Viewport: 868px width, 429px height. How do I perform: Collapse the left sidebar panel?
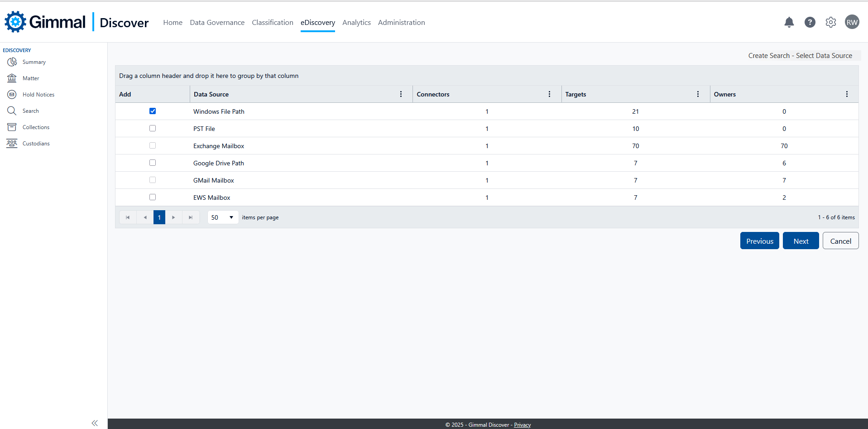(x=95, y=423)
